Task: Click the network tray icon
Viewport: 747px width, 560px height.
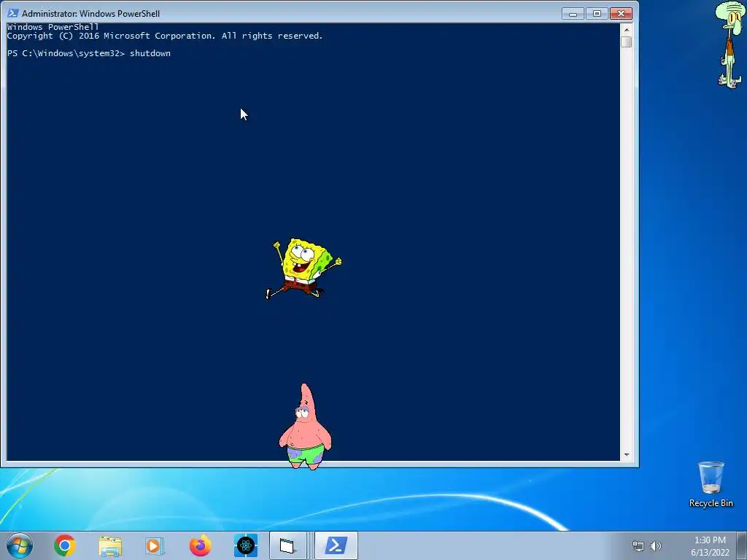Action: point(638,546)
